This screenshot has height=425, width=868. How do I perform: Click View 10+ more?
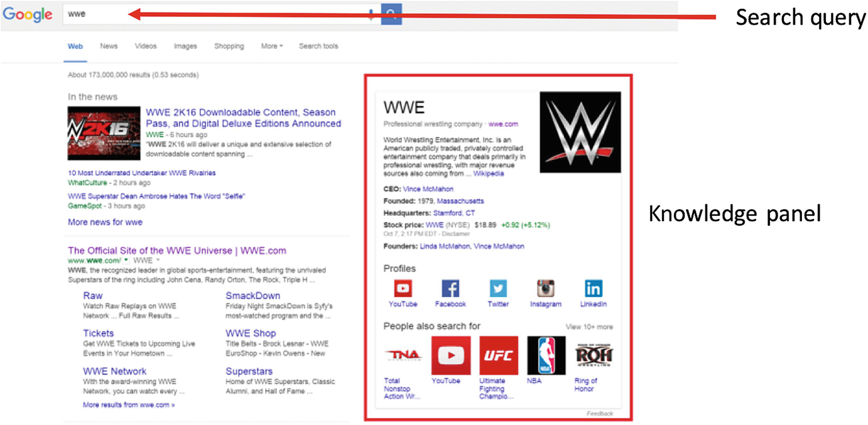(589, 327)
